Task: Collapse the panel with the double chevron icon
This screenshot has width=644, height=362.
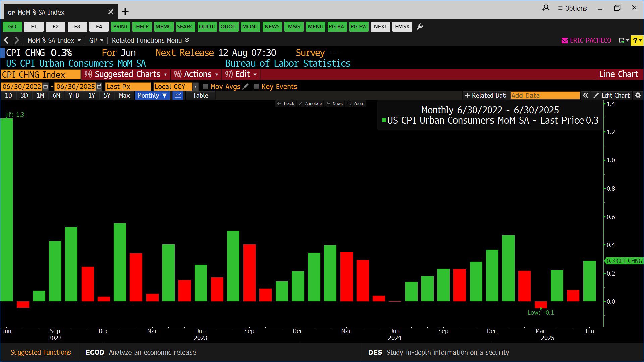Action: 585,95
